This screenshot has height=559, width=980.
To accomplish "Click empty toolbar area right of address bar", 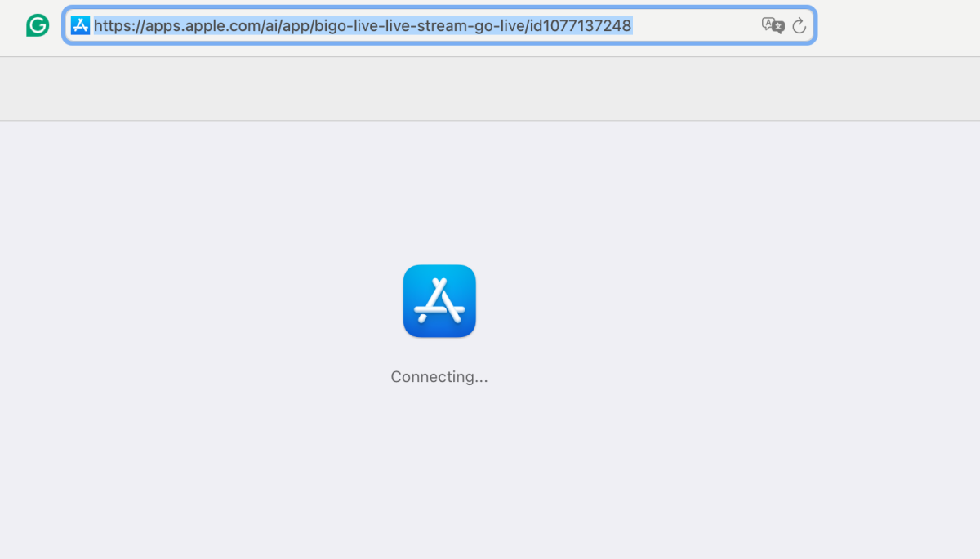I will pos(898,26).
